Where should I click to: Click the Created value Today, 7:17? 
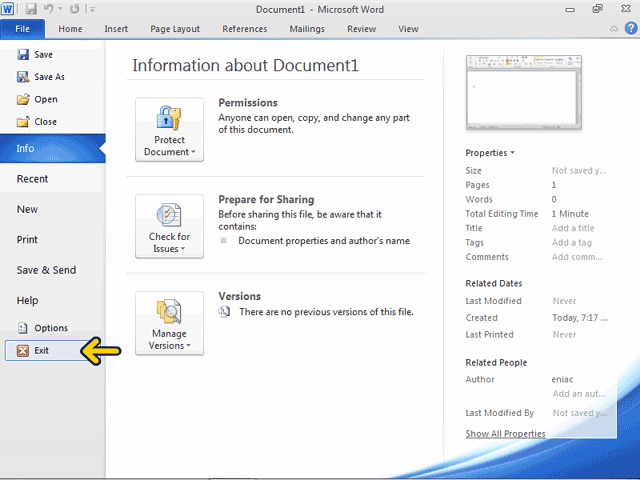(580, 318)
